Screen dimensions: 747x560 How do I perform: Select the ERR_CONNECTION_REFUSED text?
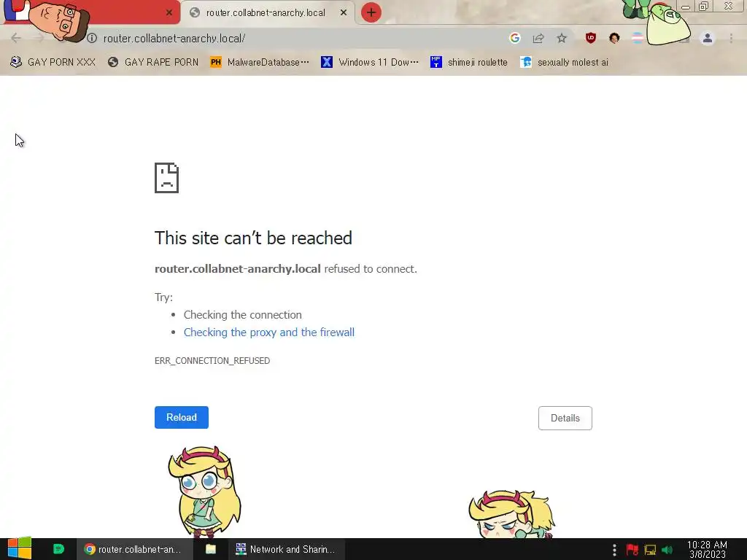(212, 360)
